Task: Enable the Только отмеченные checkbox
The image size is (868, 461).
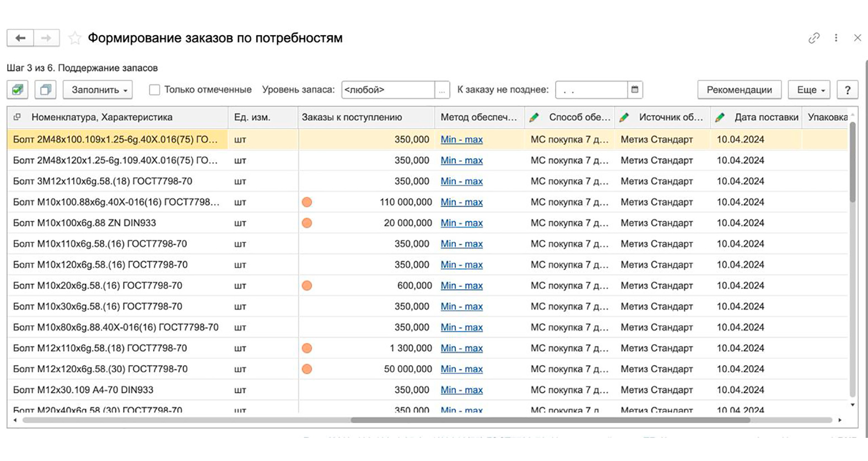Action: 155,90
